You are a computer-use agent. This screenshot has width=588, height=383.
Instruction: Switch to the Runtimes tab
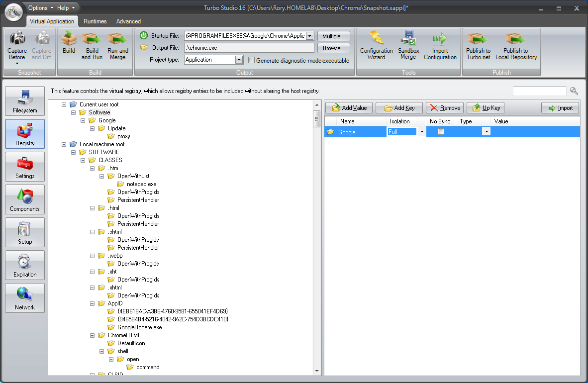[95, 21]
